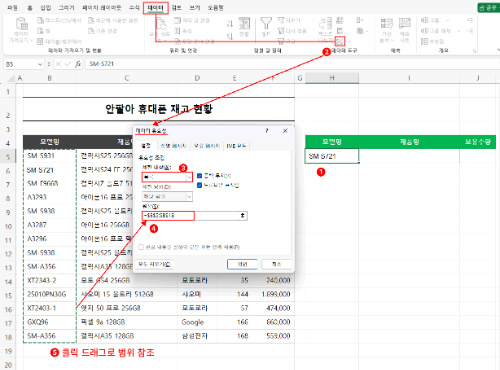Switch to the 수식 ribbon tab
500x370 pixels.
134,8
